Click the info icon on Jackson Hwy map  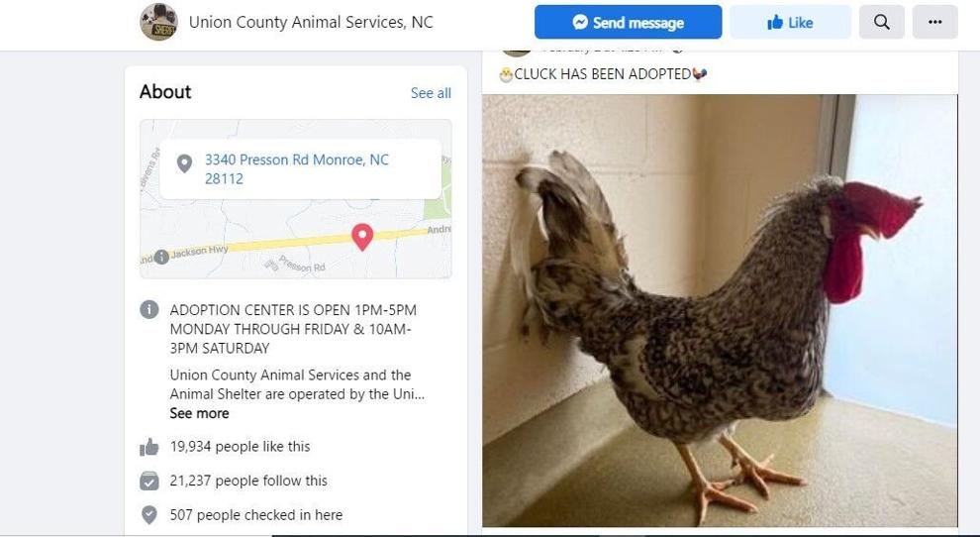click(161, 257)
